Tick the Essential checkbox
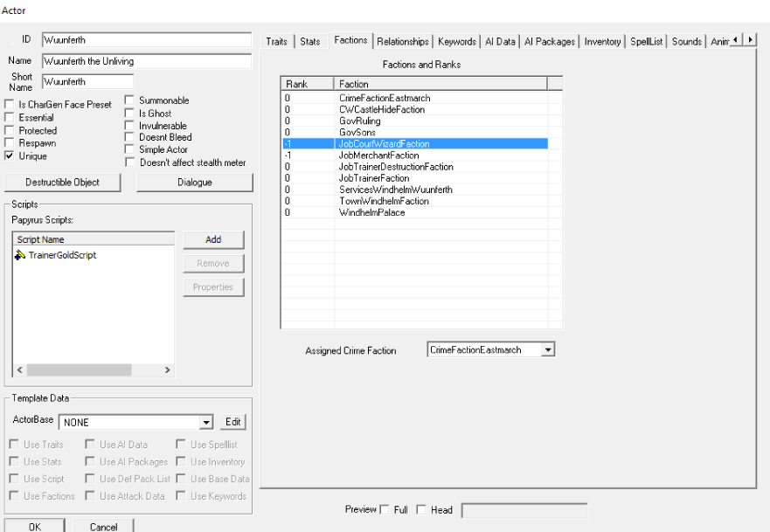 9,117
